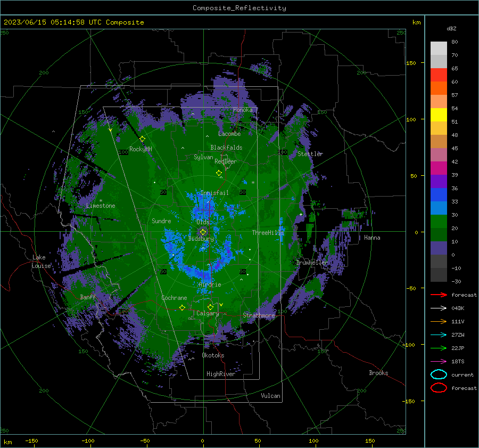Click the Brooks city label
The height and width of the screenshot is (448, 479).
(x=378, y=373)
